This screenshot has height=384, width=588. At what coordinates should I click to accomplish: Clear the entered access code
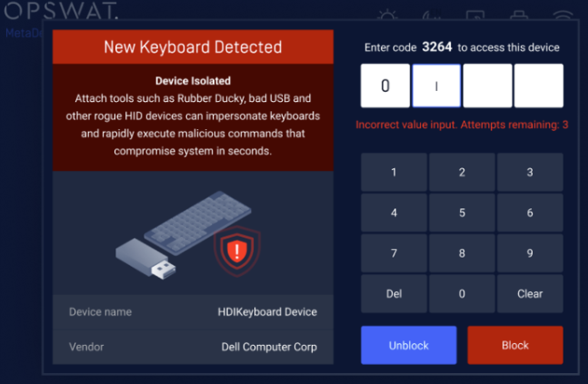pos(530,294)
